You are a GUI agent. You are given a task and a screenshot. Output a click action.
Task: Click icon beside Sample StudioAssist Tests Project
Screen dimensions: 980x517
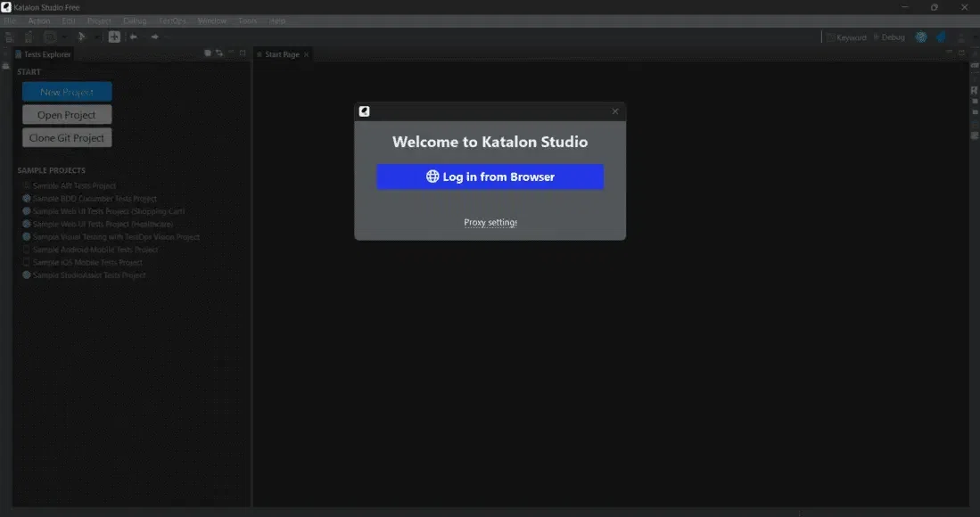(x=26, y=275)
